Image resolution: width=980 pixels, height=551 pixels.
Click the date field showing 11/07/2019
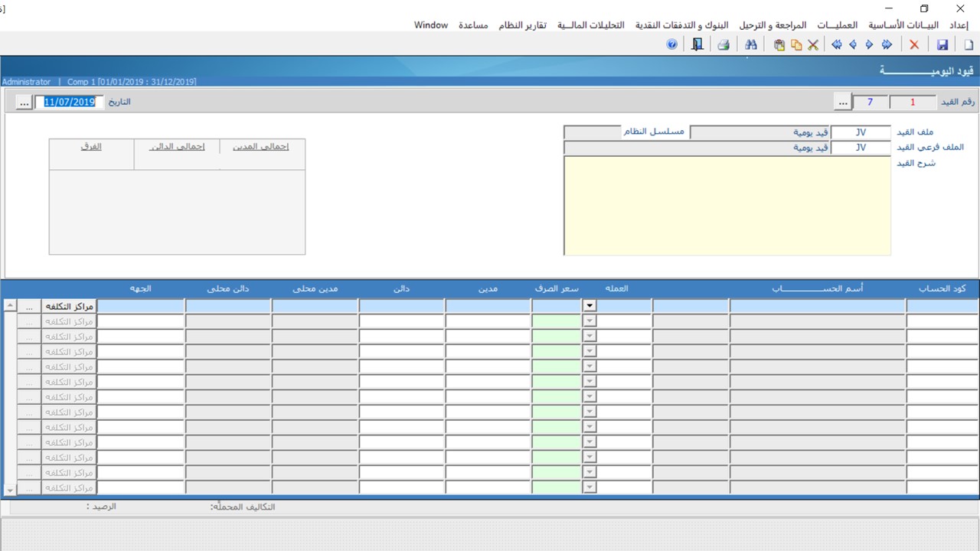tap(69, 103)
